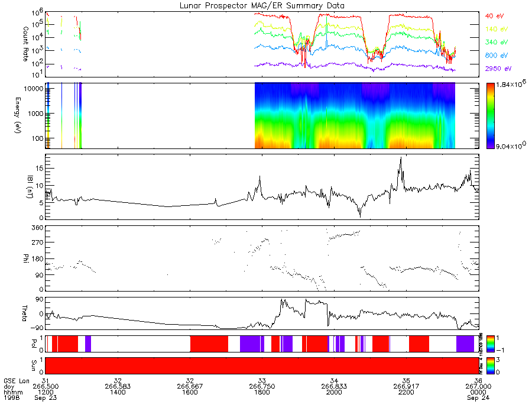Image resolution: width=532 pixels, height=414 pixels.
Task: Click the '1800' hhmm time tick
Action: click(262, 392)
